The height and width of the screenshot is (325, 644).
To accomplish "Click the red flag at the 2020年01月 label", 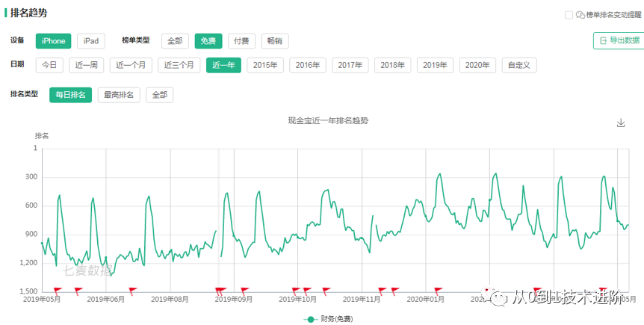I will (438, 291).
